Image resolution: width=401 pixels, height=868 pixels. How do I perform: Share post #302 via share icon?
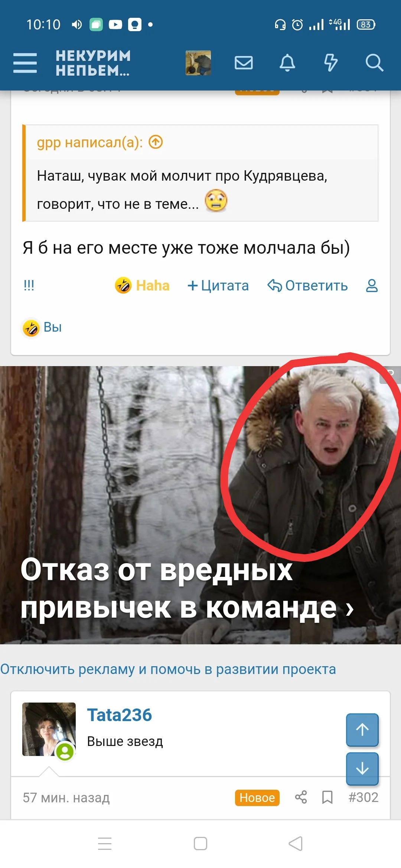click(x=301, y=797)
